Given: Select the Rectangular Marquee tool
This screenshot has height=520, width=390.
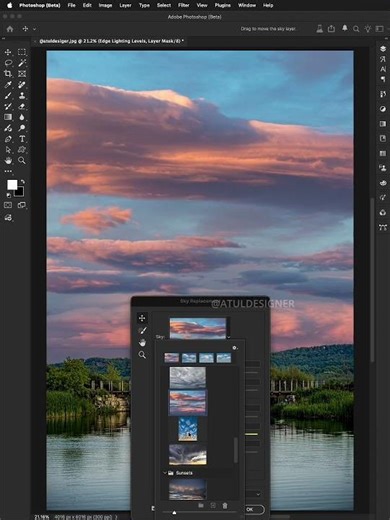Looking at the screenshot, I should point(22,52).
